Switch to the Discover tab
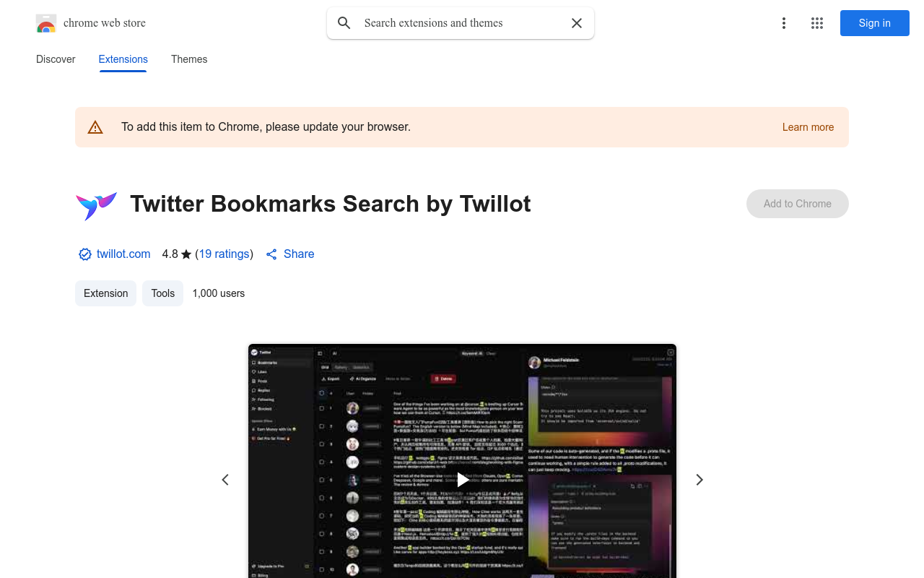Screen dimensions: 924x578 (56, 59)
